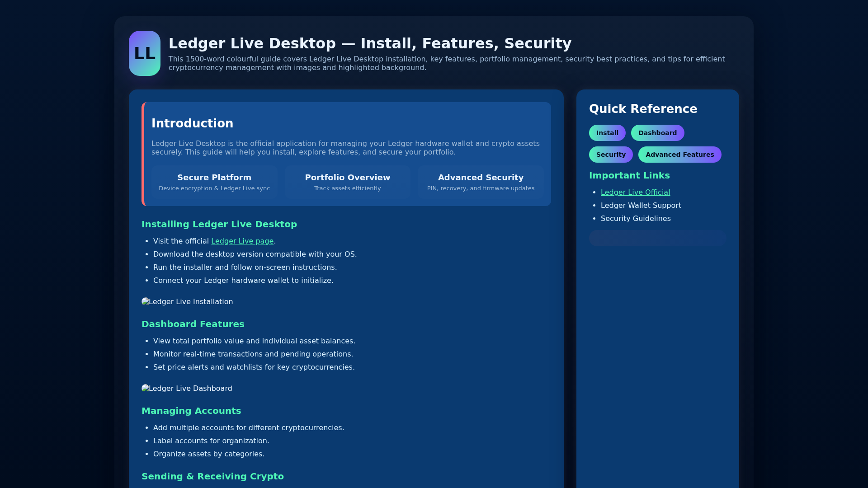Click the Important Links heading

coord(629,175)
